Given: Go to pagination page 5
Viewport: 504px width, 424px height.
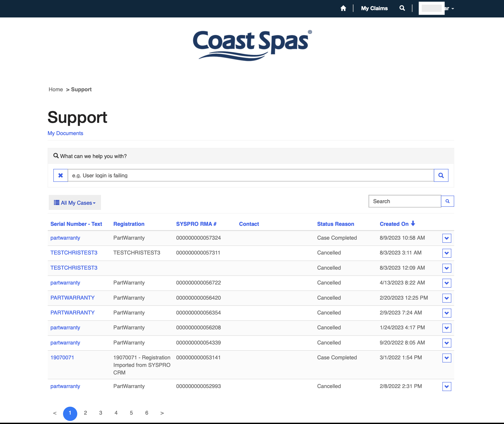Looking at the screenshot, I should point(131,413).
